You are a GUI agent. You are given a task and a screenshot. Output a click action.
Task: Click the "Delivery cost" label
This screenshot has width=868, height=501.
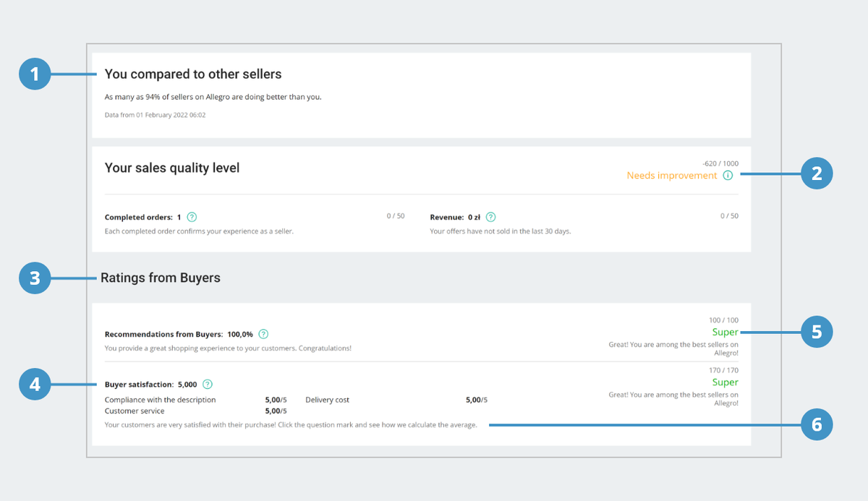coord(328,400)
